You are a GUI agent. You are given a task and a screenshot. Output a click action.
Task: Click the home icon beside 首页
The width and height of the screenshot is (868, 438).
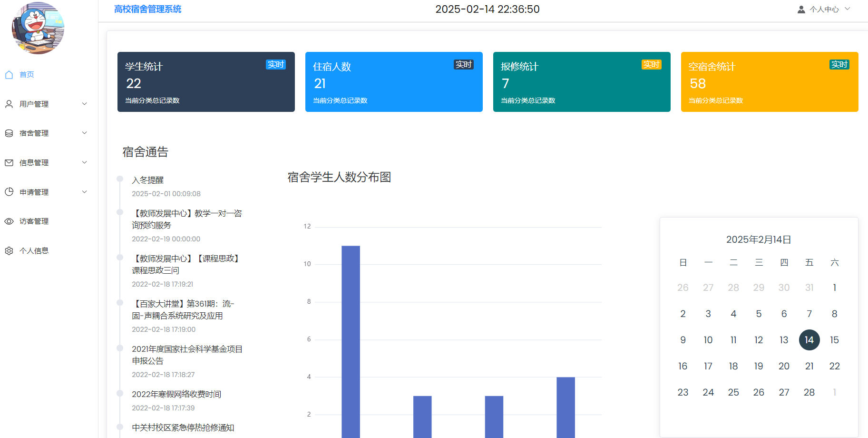coord(9,75)
